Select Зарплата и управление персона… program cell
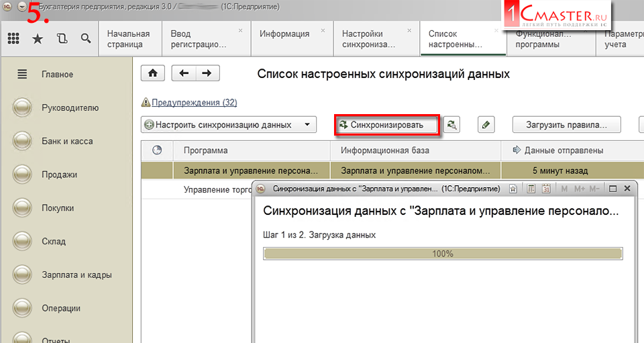This screenshot has width=644, height=343. click(x=252, y=170)
